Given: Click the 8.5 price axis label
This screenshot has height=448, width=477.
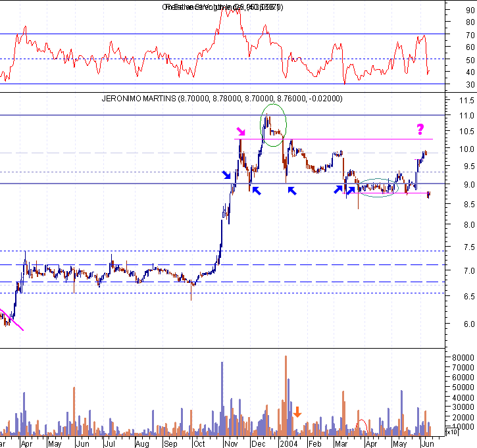Looking at the screenshot, I should (x=469, y=205).
